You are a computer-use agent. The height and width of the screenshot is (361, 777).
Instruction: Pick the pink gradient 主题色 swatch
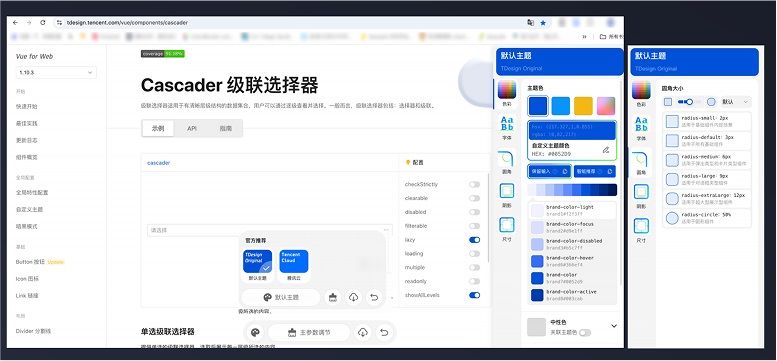(x=606, y=106)
